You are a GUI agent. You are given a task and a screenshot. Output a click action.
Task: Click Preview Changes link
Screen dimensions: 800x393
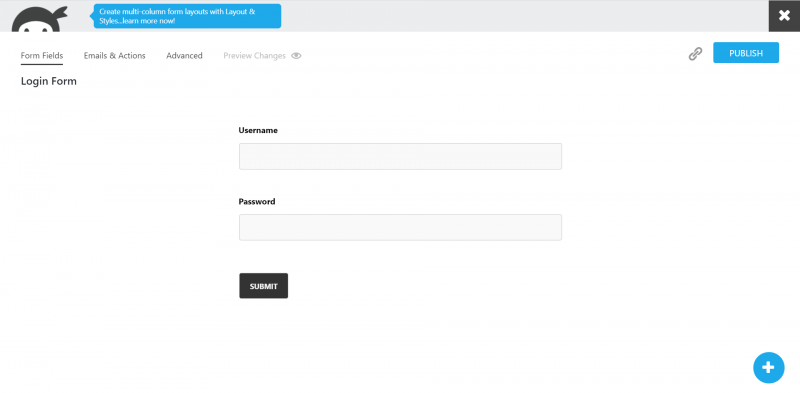click(x=255, y=56)
